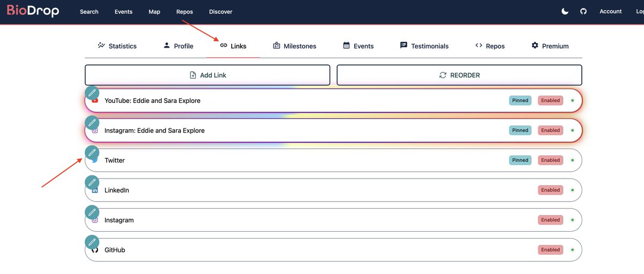644x274 pixels.
Task: Click the REORDER refresh arrows icon
Action: tap(443, 75)
